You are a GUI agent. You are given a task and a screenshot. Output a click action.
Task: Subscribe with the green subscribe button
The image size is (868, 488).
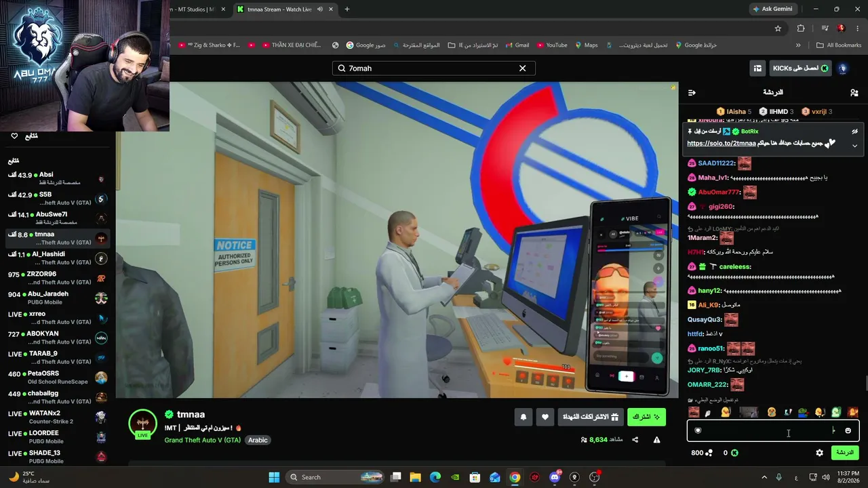646,417
